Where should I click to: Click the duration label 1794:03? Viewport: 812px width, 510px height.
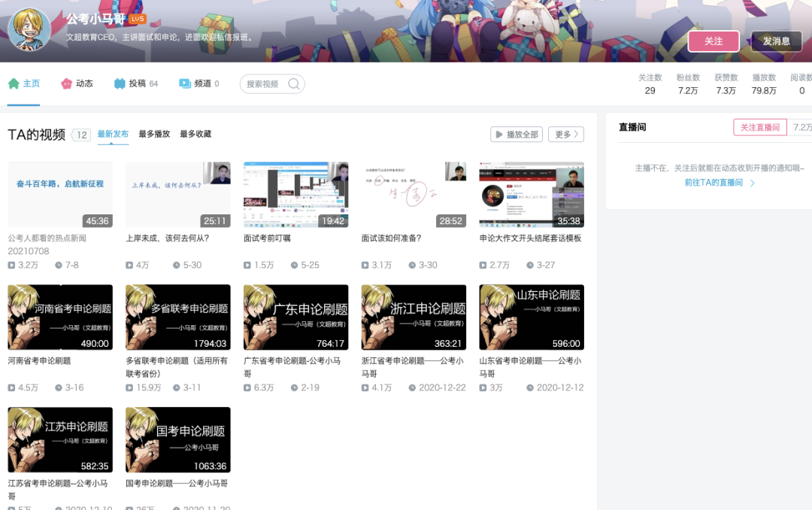[x=210, y=344]
